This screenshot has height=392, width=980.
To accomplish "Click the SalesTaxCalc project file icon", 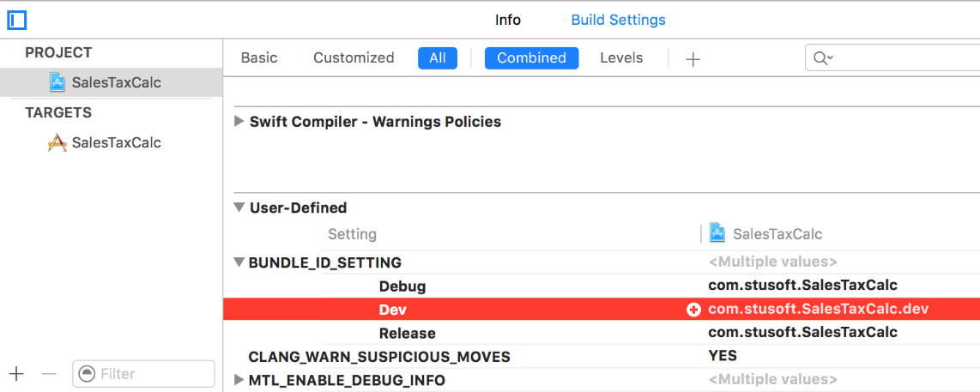I will pos(57,82).
